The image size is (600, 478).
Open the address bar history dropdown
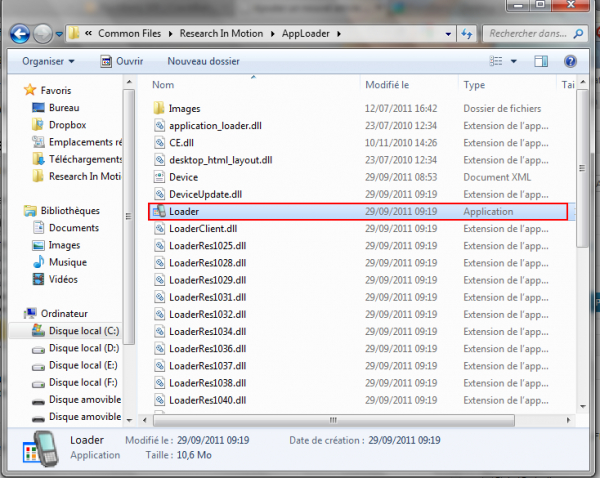click(448, 34)
